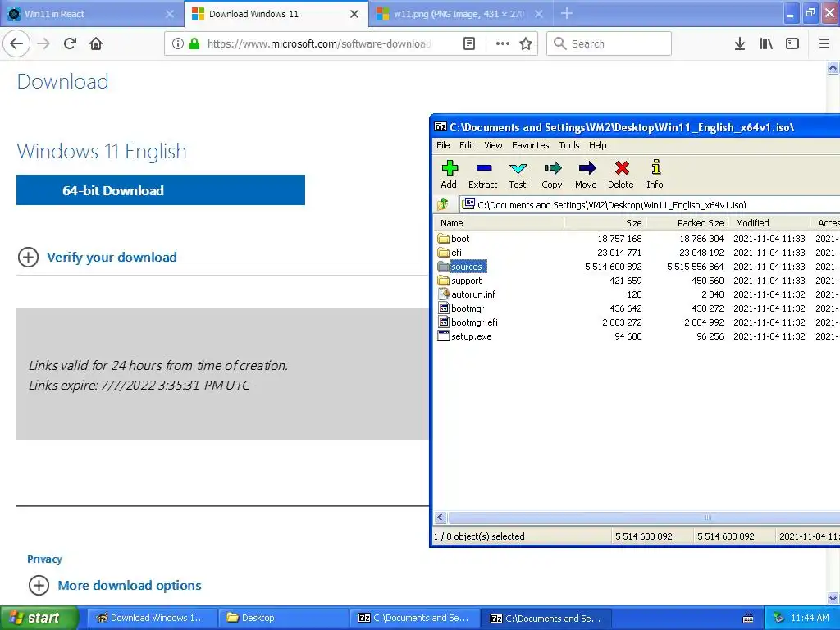Click the 64-bit Download button
This screenshot has width=840, height=630.
(161, 190)
